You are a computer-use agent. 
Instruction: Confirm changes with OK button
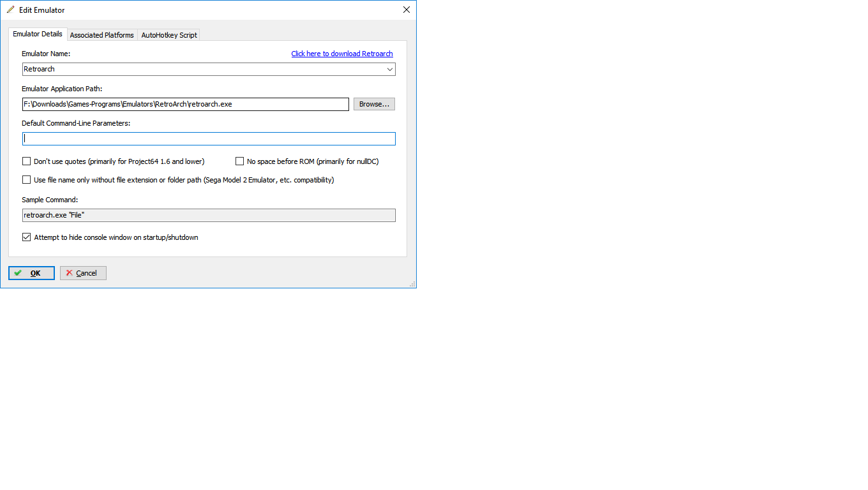point(31,273)
